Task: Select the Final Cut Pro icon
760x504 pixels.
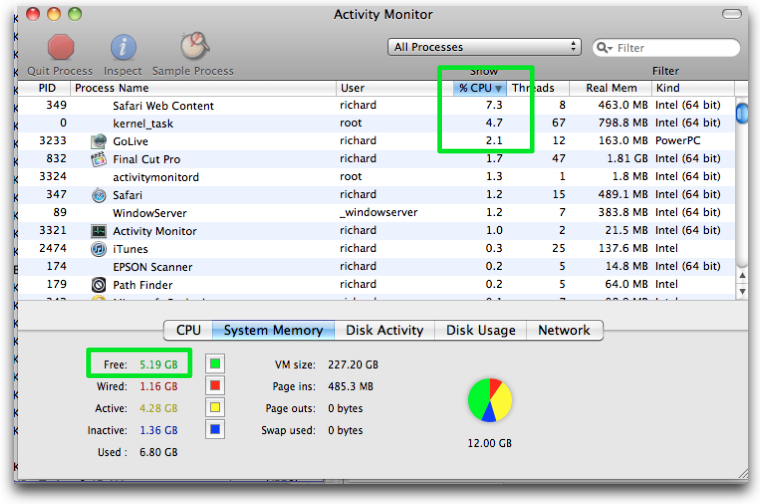Action: (x=99, y=159)
